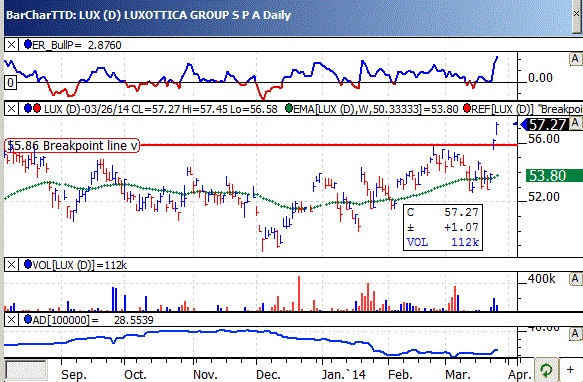
Task: Toggle the A button on volume panel
Action: click(x=575, y=279)
